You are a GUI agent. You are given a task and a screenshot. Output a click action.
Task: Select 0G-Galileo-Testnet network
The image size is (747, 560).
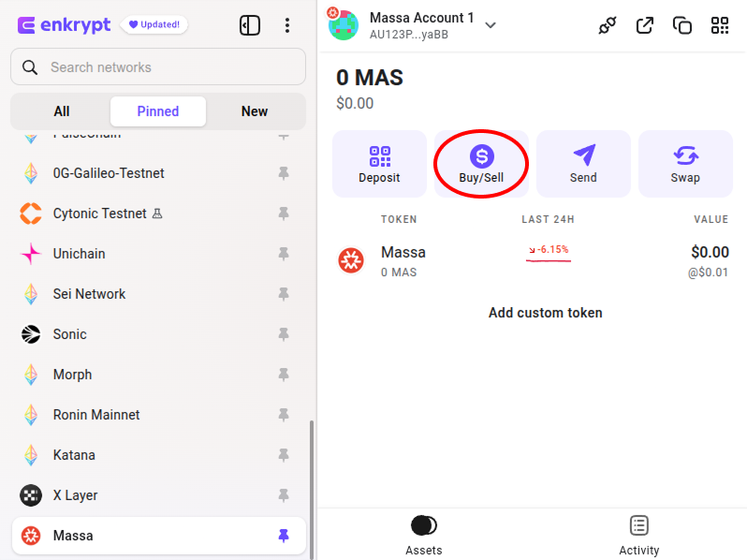coord(158,173)
